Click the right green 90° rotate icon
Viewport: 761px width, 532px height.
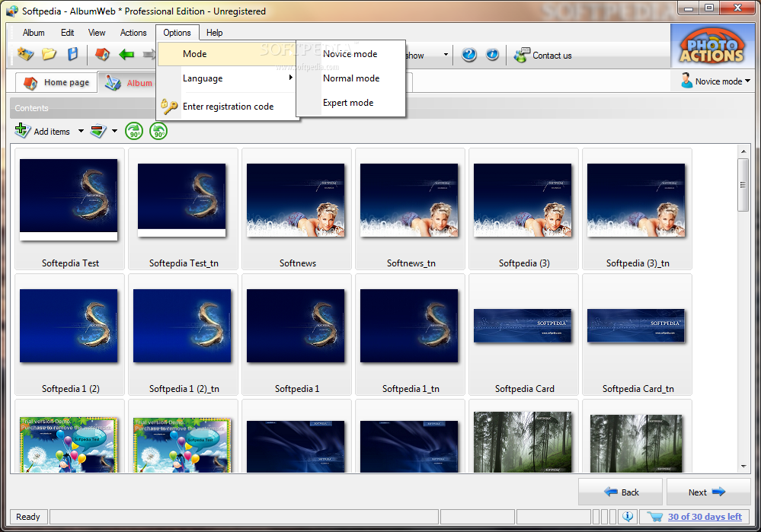tap(158, 131)
